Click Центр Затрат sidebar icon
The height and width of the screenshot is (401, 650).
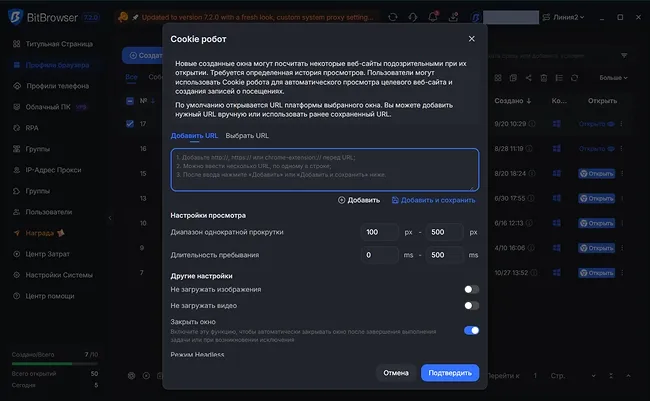click(x=17, y=254)
